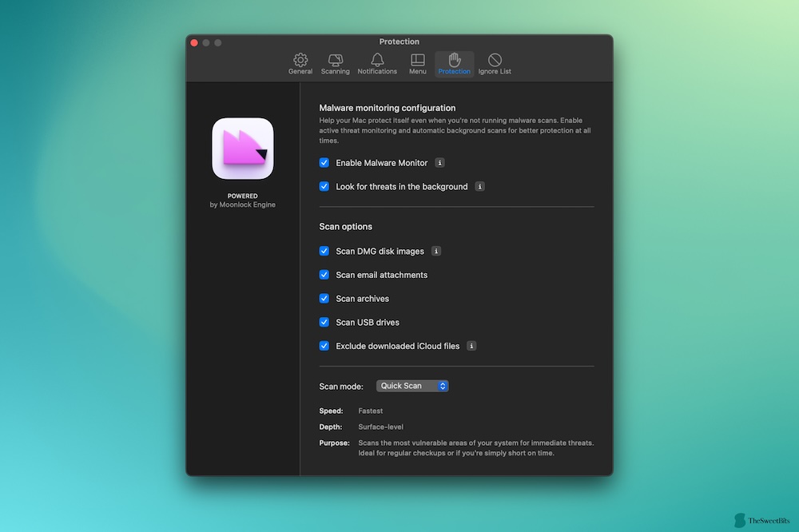
Task: Open the Ignore List tab
Action: tap(495, 64)
